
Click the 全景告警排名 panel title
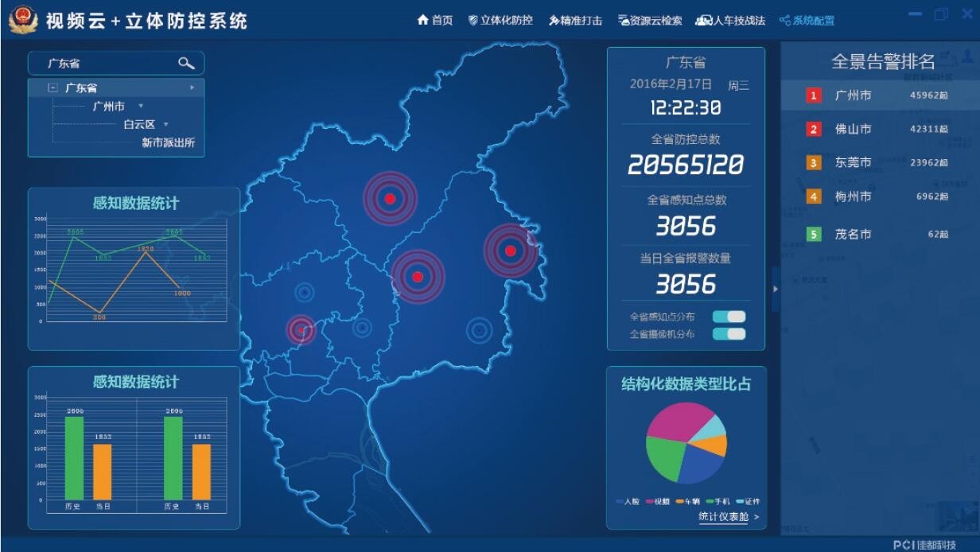(883, 62)
